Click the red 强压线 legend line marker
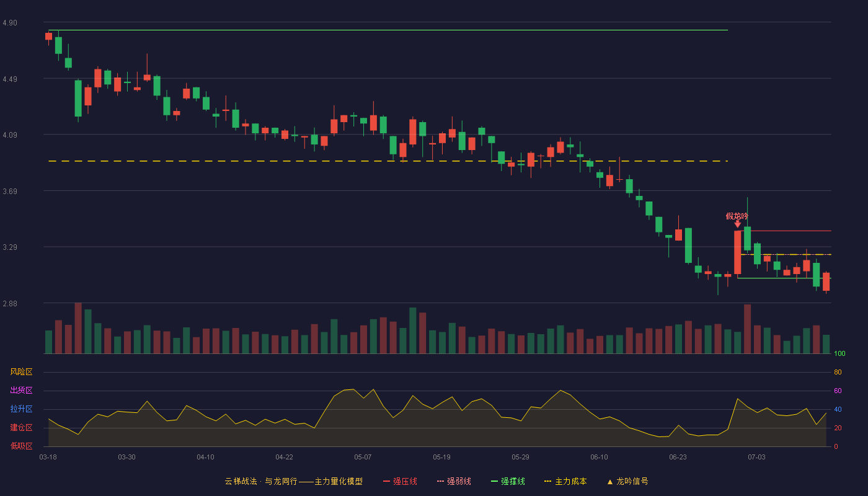This screenshot has height=496, width=868. pyautogui.click(x=387, y=481)
